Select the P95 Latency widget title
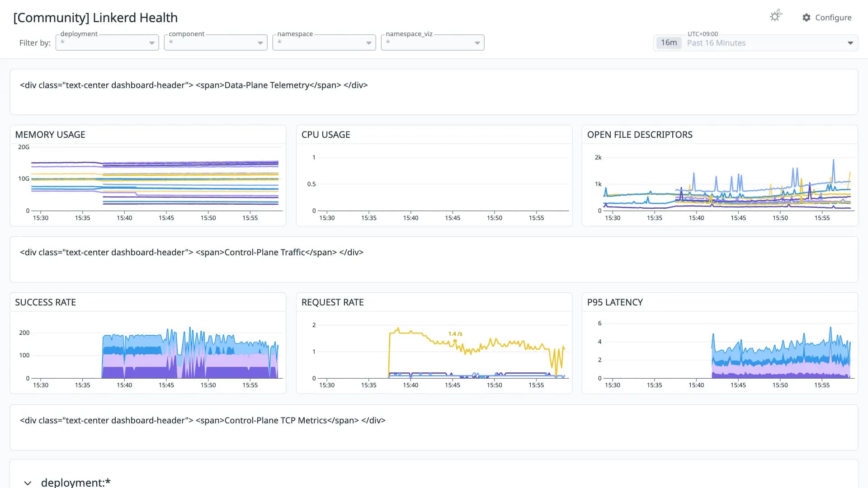 click(615, 302)
